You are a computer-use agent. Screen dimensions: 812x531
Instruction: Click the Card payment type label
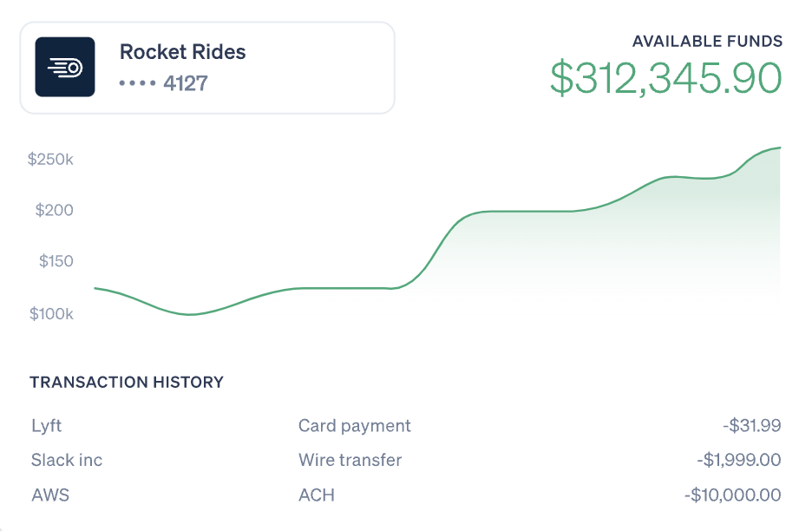tap(354, 426)
